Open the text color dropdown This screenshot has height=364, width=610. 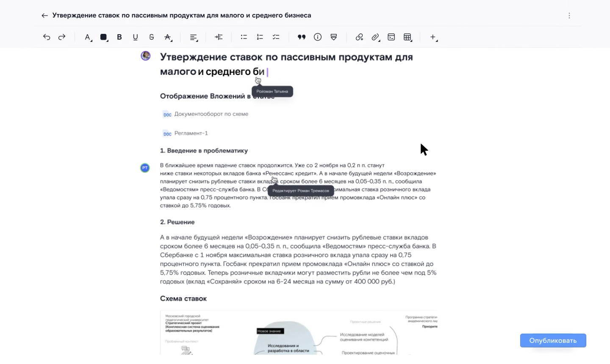(88, 37)
